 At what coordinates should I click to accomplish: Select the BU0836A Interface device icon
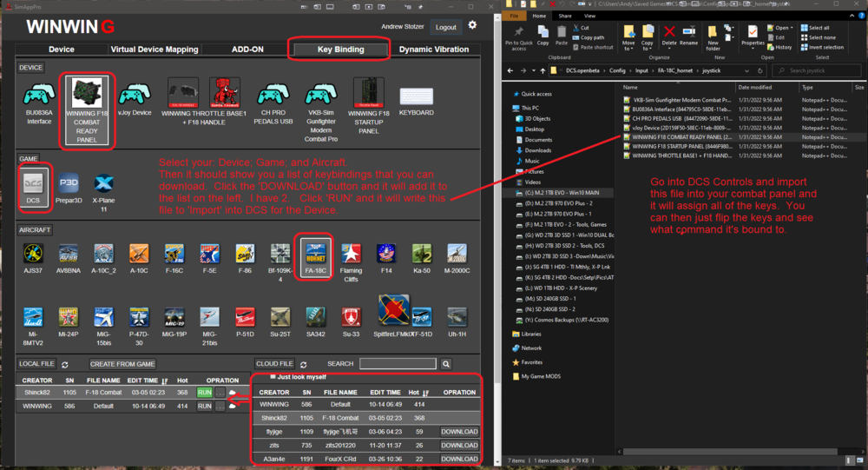click(x=39, y=95)
